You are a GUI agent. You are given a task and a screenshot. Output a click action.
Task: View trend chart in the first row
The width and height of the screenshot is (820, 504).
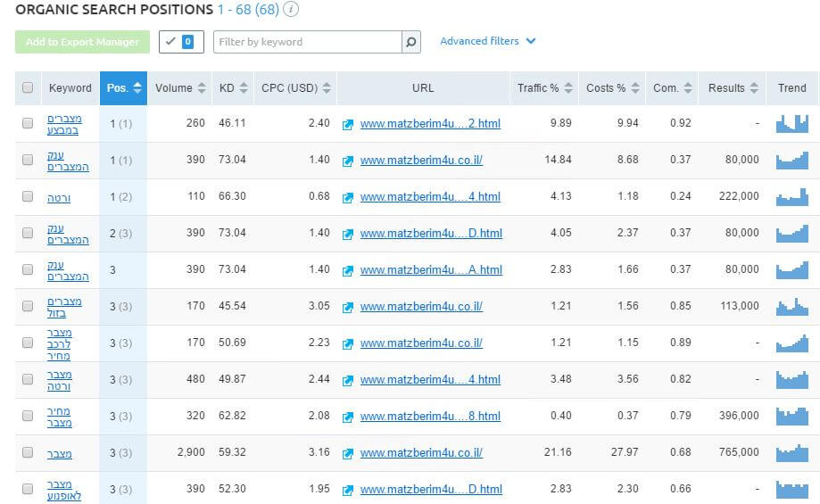tap(792, 123)
